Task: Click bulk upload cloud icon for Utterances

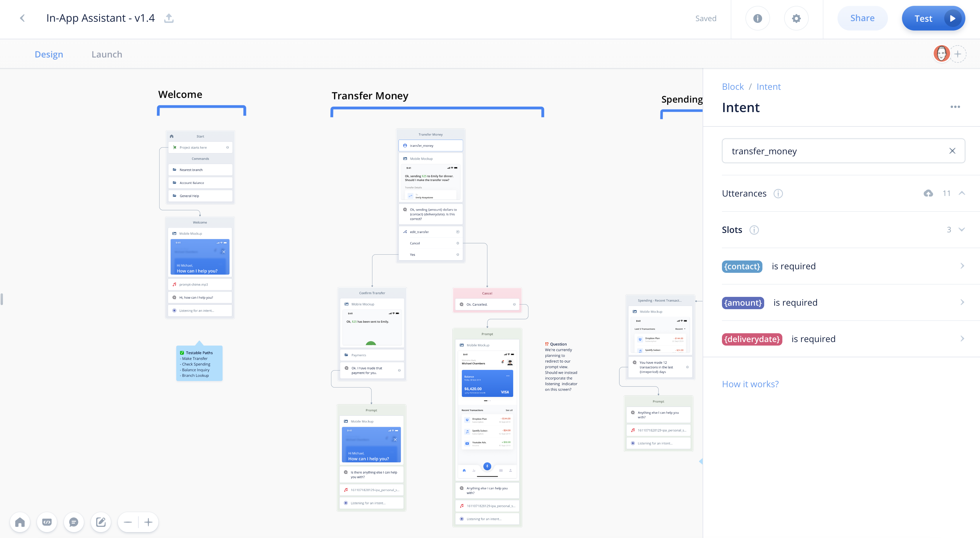Action: click(x=928, y=193)
